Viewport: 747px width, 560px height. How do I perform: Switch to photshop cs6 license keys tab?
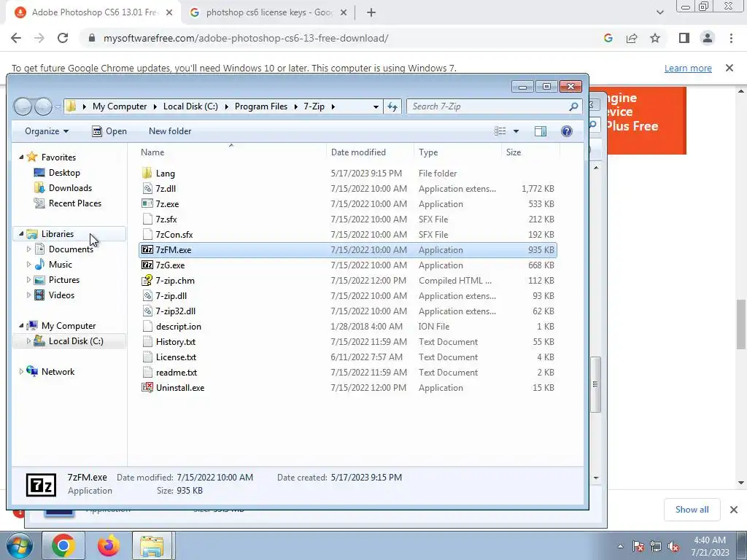pos(268,12)
